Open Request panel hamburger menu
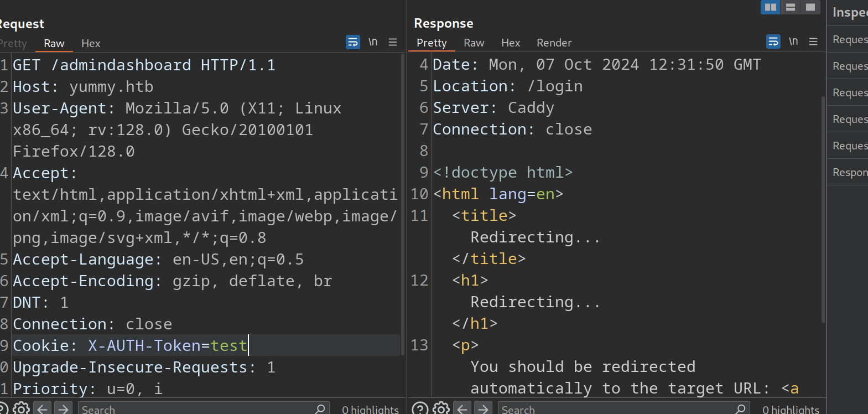This screenshot has width=868, height=414. [x=393, y=42]
